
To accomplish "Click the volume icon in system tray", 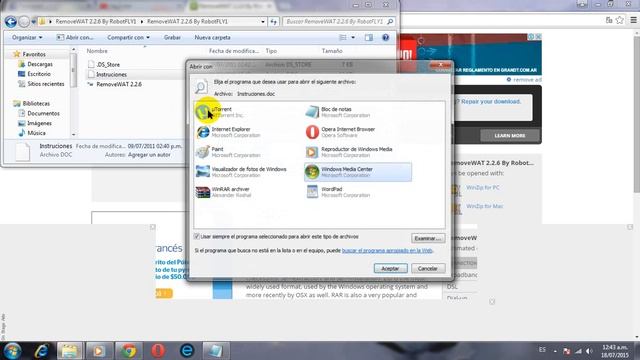I will tap(589, 351).
